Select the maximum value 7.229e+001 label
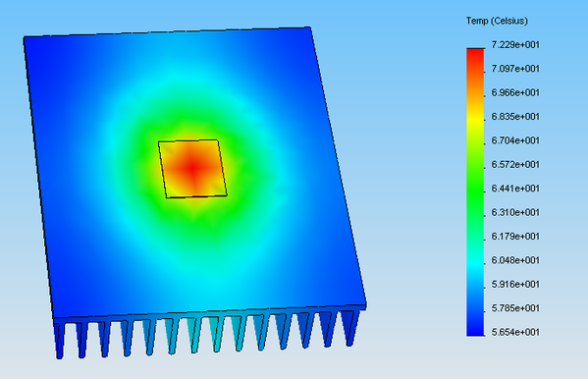Image resolution: width=588 pixels, height=379 pixels. click(515, 44)
